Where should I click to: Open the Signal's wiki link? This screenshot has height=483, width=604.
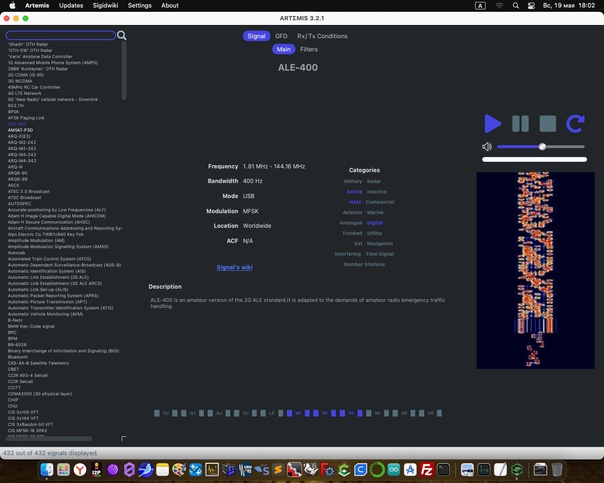(x=234, y=267)
